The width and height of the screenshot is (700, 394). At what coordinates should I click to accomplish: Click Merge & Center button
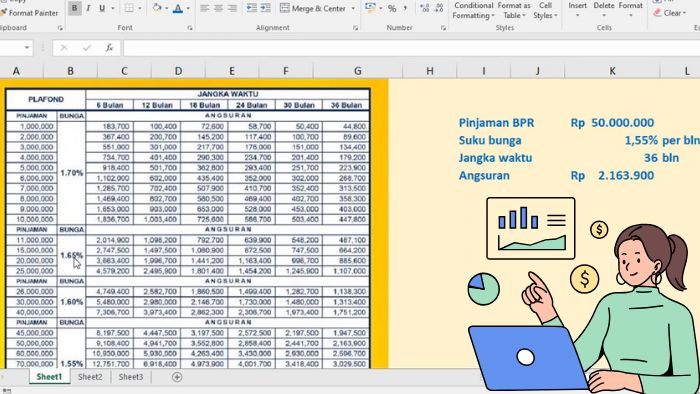point(312,8)
